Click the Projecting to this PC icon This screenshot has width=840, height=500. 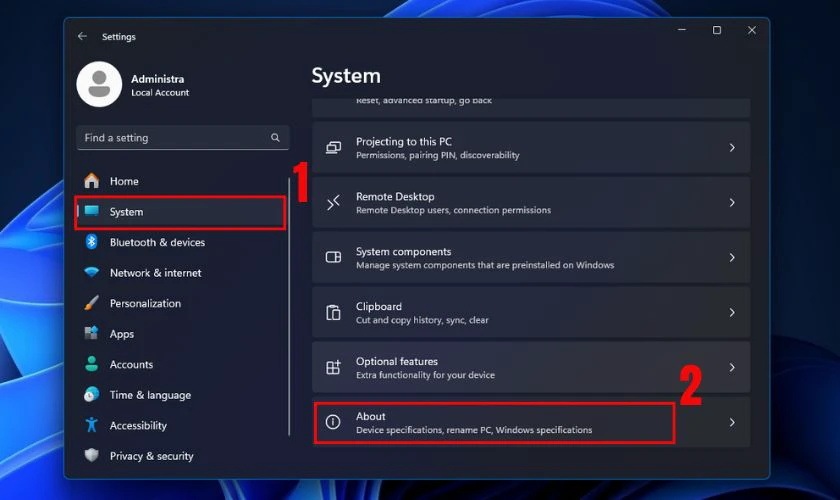[333, 147]
